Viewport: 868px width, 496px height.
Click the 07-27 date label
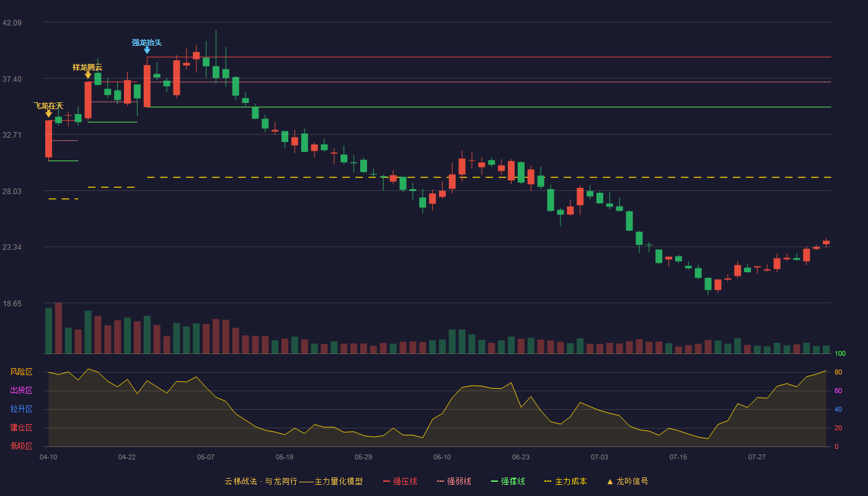pyautogui.click(x=757, y=457)
